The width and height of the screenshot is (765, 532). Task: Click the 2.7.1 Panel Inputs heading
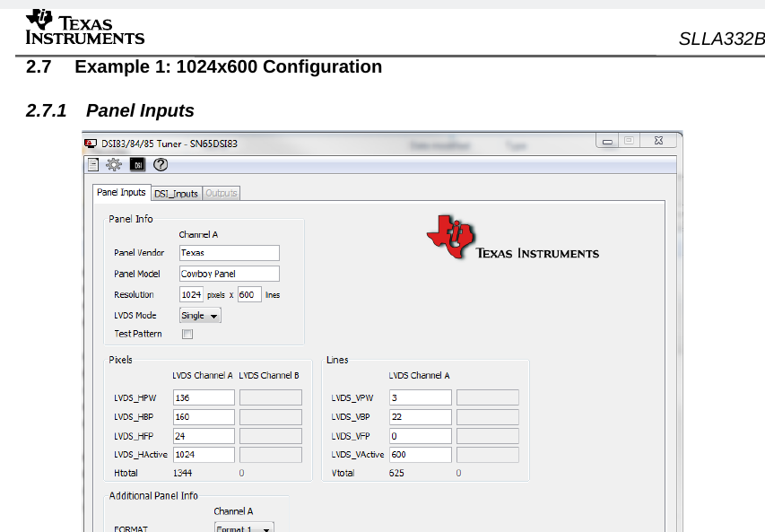[x=109, y=110]
